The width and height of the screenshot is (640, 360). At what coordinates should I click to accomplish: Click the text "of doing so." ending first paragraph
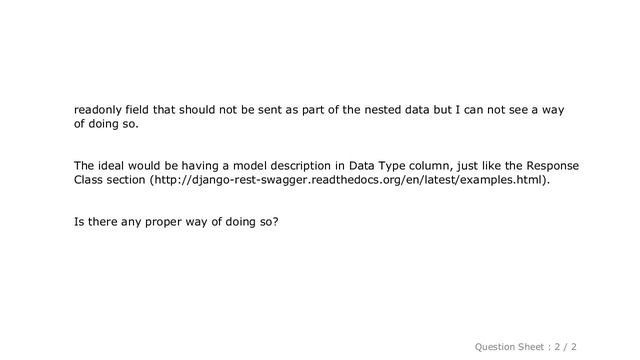click(106, 124)
